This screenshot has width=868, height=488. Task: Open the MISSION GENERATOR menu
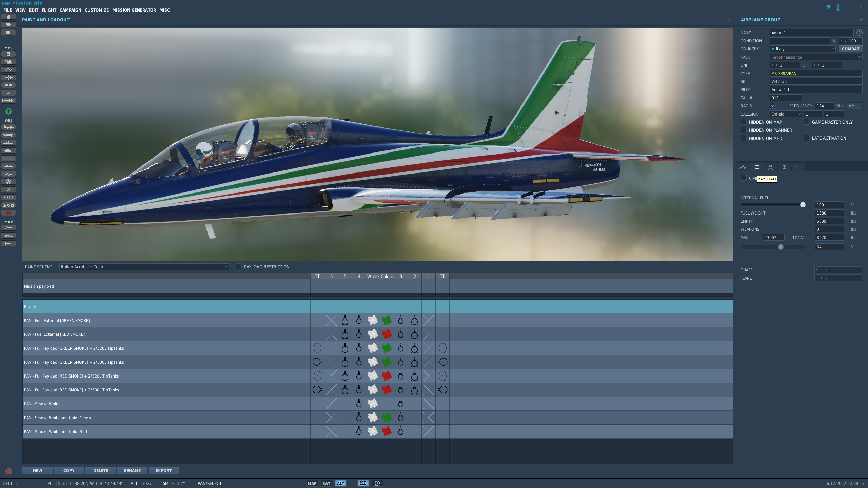click(134, 10)
